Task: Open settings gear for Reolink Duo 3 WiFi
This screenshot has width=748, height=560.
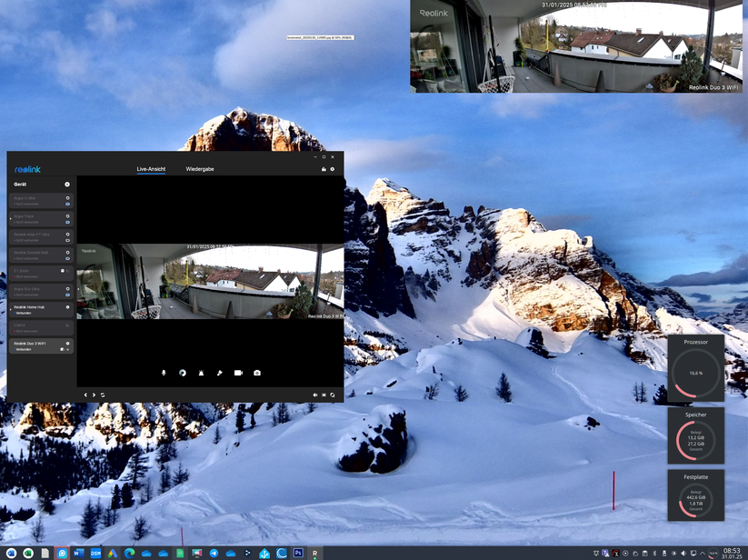Action: coord(65,342)
